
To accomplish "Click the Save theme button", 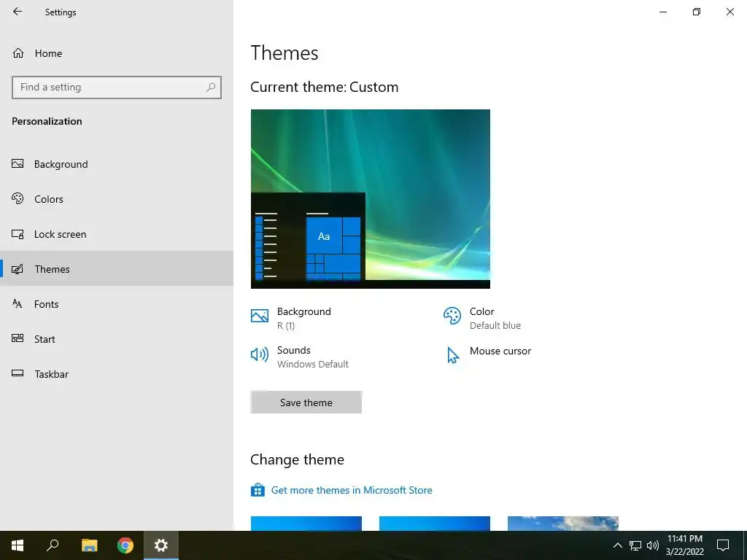I will [x=306, y=402].
